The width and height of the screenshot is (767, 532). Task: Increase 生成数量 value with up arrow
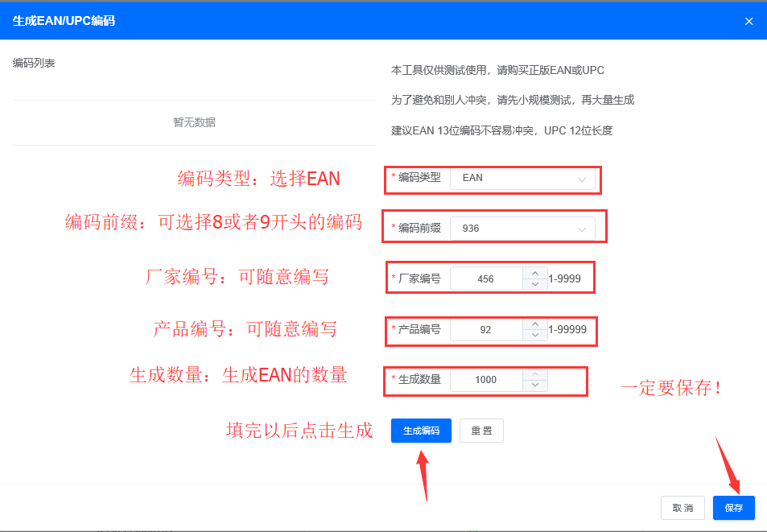tap(535, 374)
